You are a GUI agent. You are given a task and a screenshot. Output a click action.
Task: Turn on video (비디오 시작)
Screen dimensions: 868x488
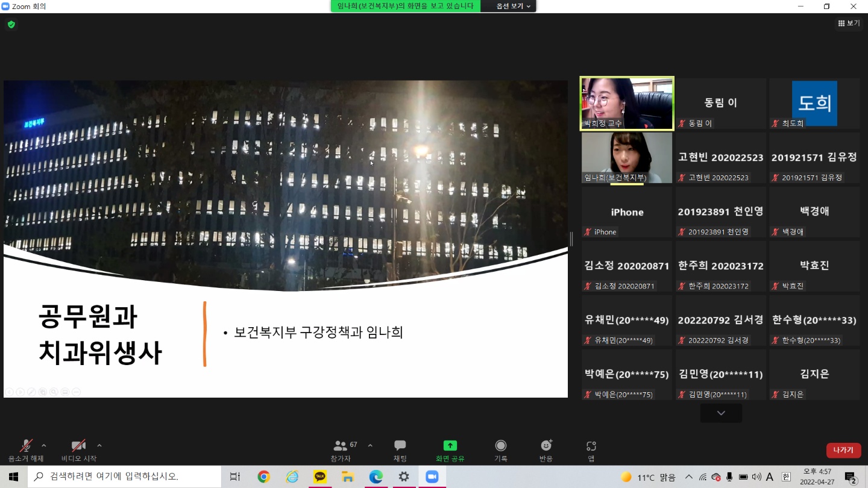coord(78,450)
